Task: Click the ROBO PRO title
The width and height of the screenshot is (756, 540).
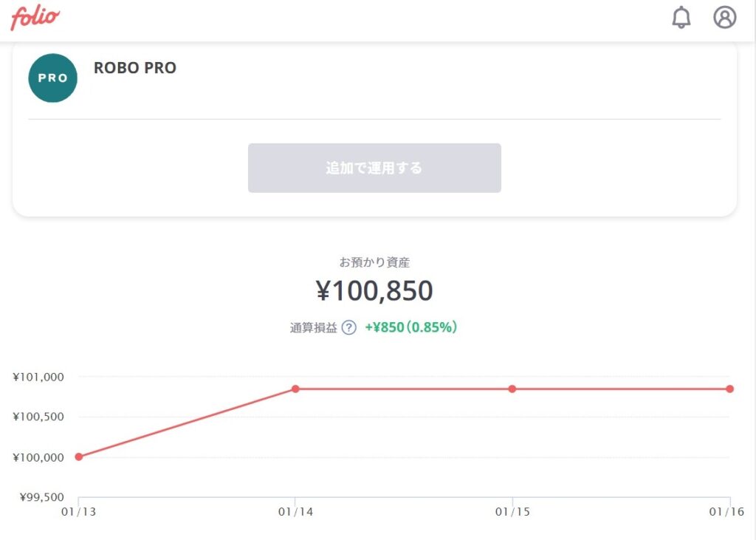Action: tap(135, 67)
